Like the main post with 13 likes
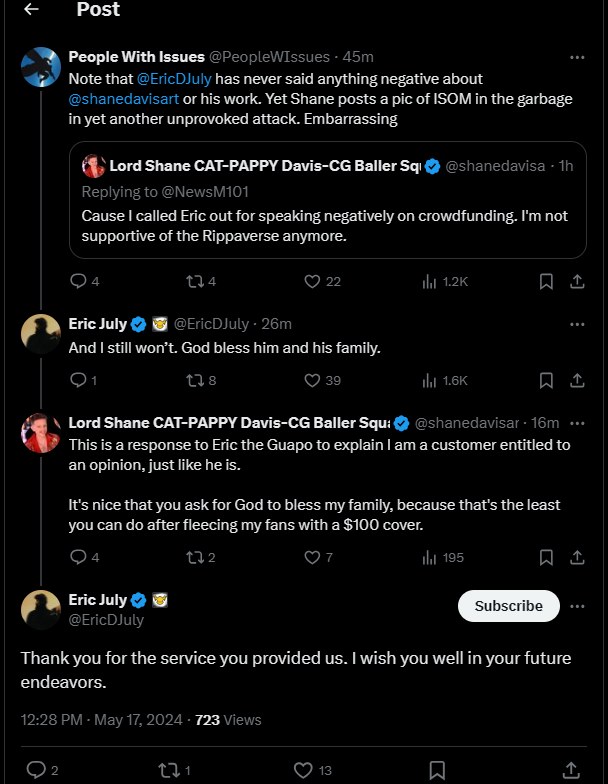 (312, 770)
